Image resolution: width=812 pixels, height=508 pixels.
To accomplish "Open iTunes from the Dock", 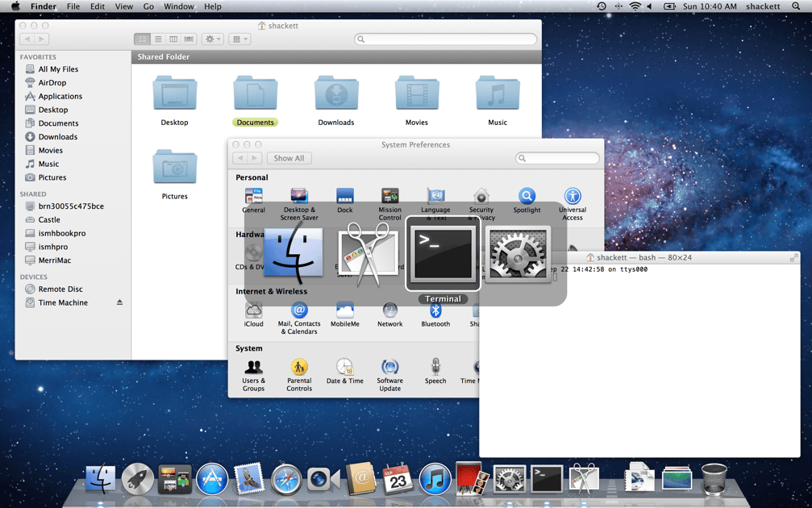I will 435,479.
